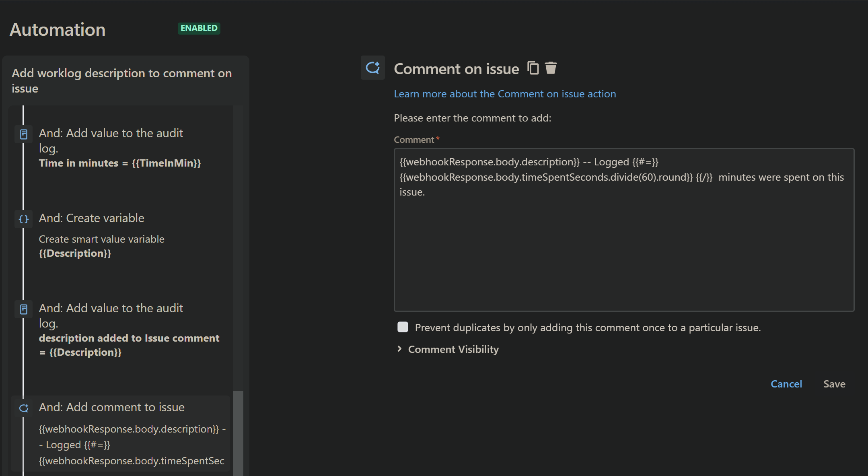Click the rule list scrollbar thumb

tap(238, 433)
